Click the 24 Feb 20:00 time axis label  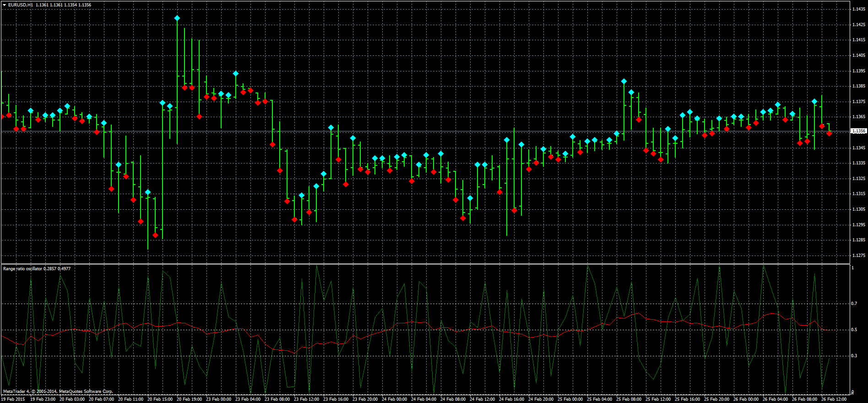(x=541, y=399)
